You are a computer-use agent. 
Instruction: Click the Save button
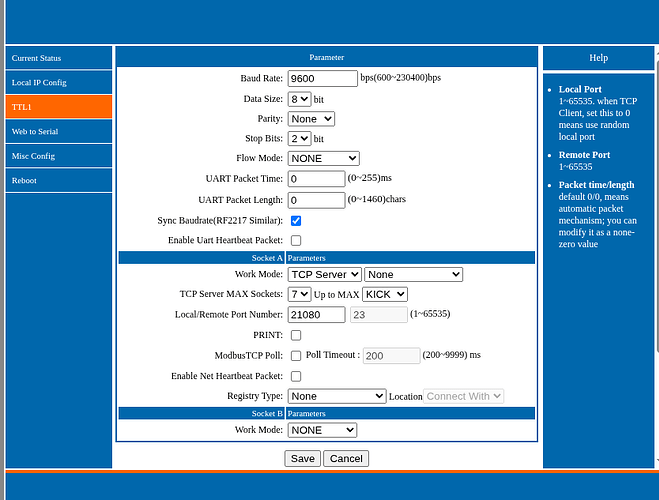(x=302, y=458)
